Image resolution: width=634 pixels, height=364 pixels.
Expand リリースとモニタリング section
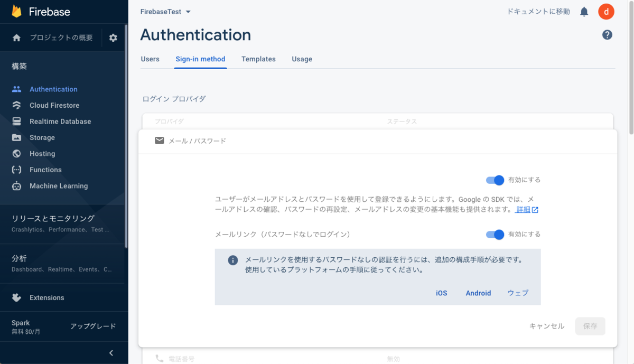pos(63,223)
